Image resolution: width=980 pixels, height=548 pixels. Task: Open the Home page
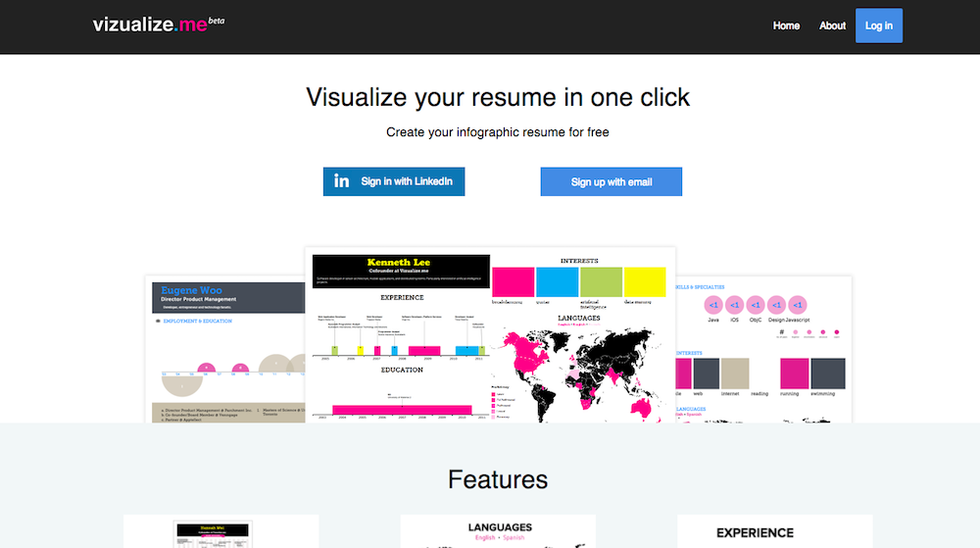coord(786,25)
